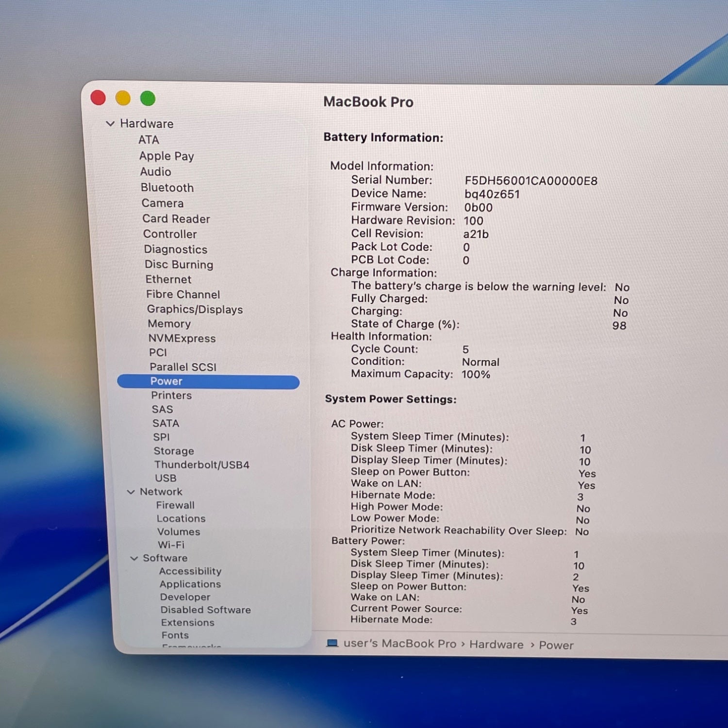
Task: Click Hardware in the path bar
Action: point(496,645)
